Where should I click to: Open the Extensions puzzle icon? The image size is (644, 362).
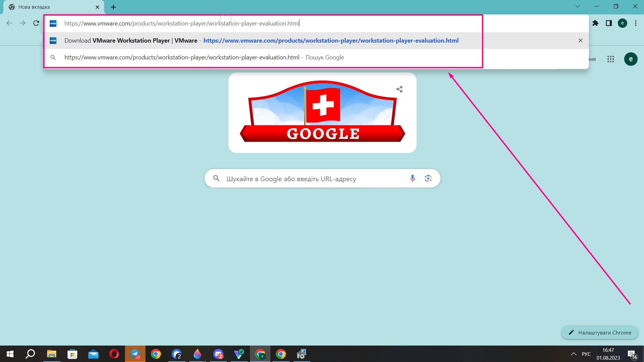click(x=595, y=23)
